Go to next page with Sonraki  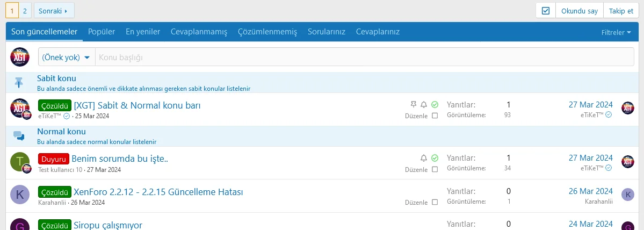coord(54,11)
